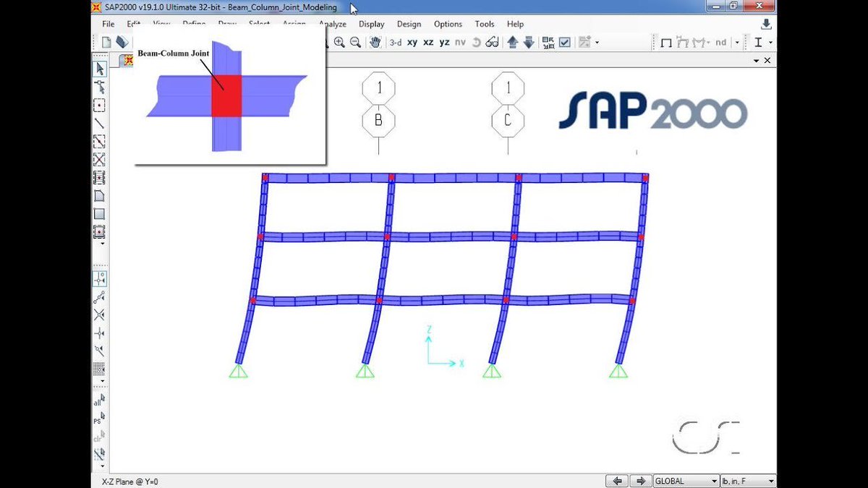The width and height of the screenshot is (868, 488).
Task: Click the Move Down in List icon
Action: click(529, 42)
